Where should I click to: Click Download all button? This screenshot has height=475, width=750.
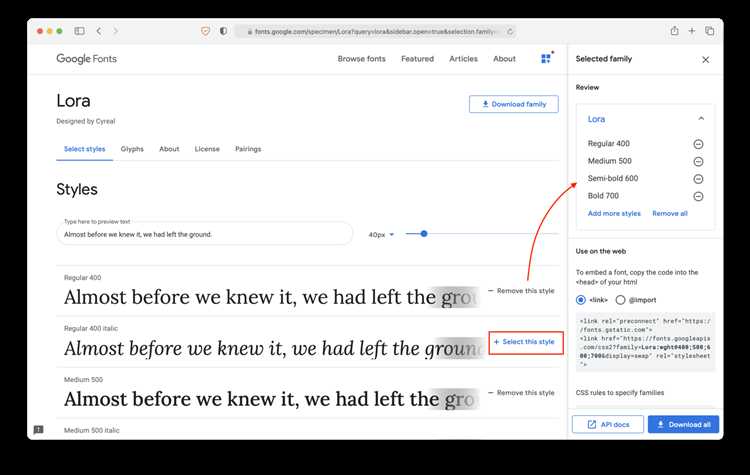(x=683, y=424)
